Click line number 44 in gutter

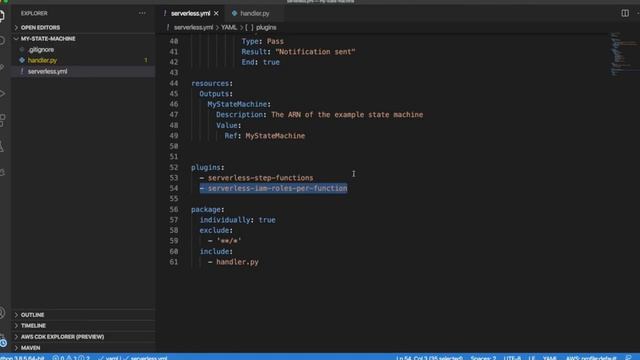[x=173, y=83]
